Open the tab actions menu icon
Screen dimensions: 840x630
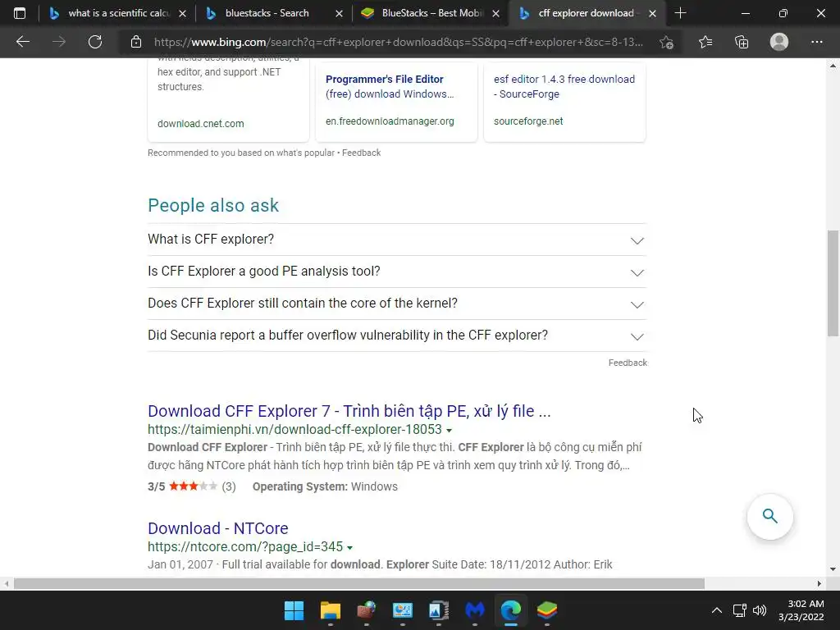point(20,13)
